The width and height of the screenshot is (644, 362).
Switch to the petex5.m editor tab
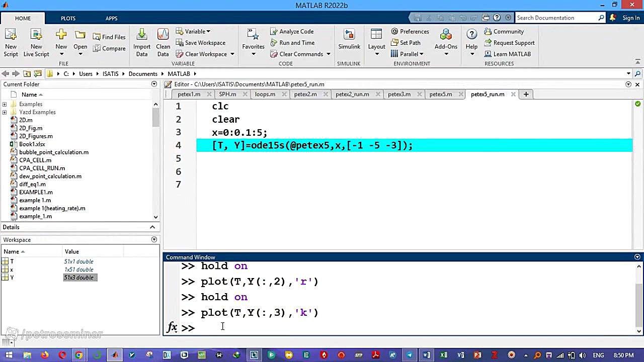tap(440, 94)
